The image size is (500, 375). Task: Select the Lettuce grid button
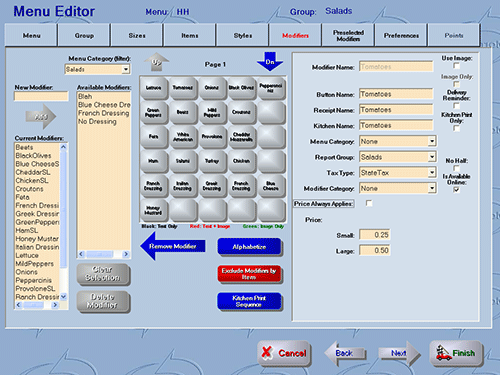pos(154,88)
